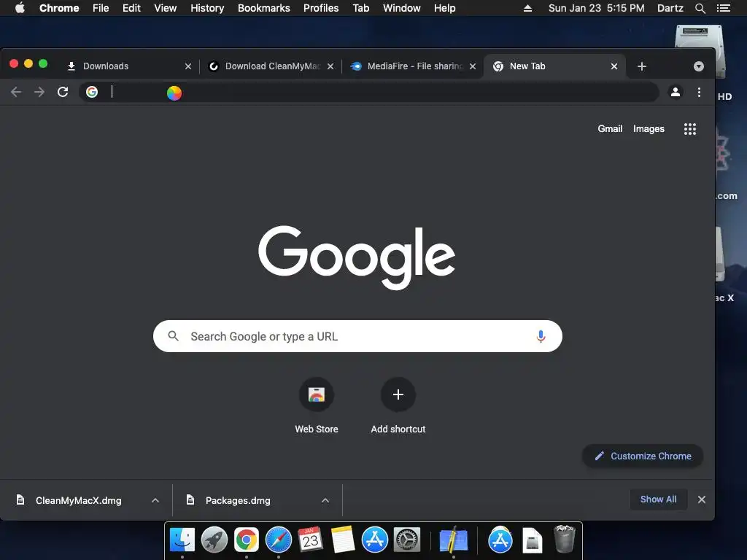Go forward using the forward arrow
Screen dimensions: 747x560
(x=39, y=92)
